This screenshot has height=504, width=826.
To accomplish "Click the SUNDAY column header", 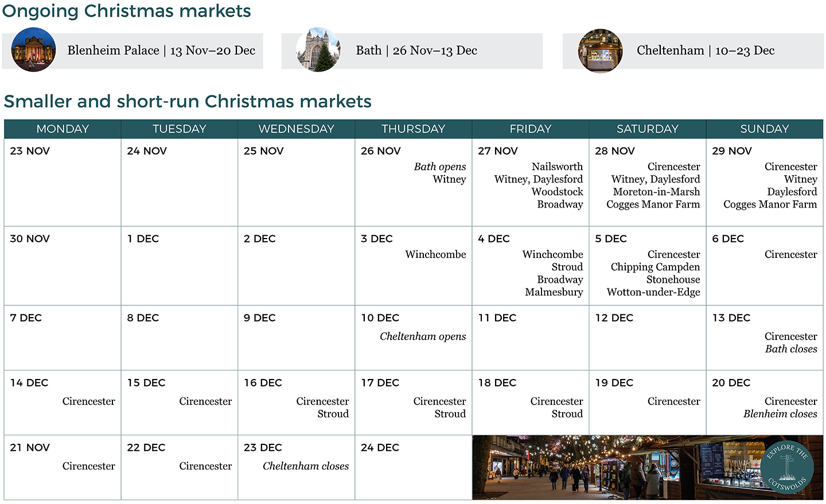I will [x=765, y=129].
